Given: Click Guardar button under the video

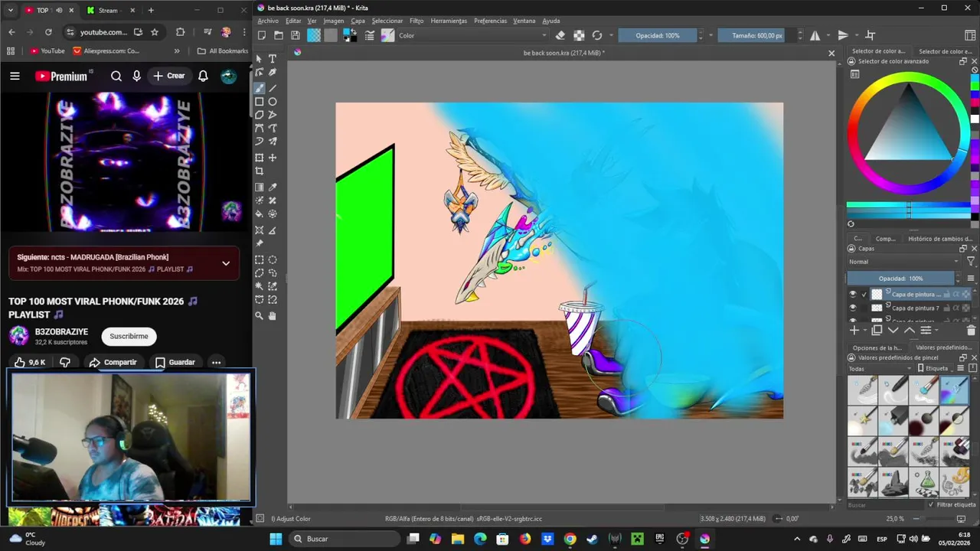Looking at the screenshot, I should 175,362.
